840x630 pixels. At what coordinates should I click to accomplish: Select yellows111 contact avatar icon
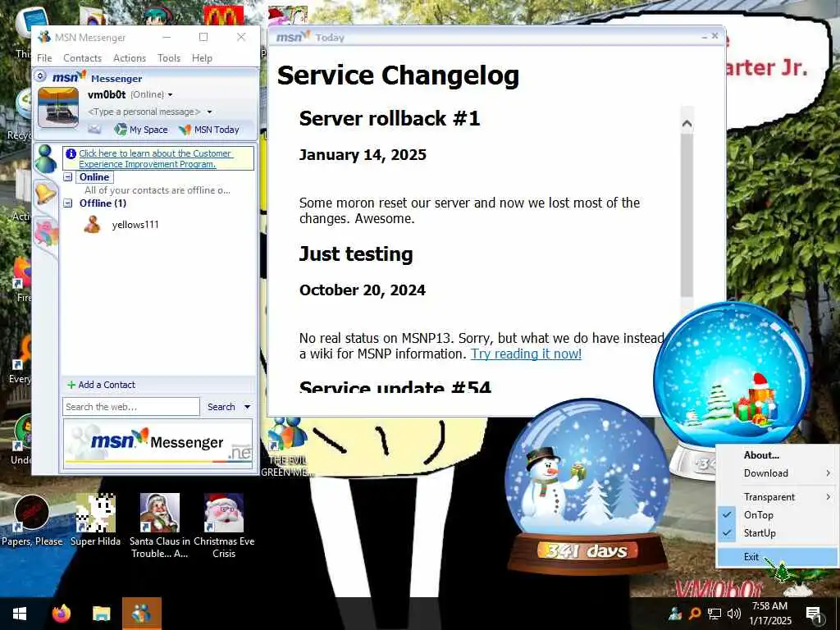tap(92, 225)
